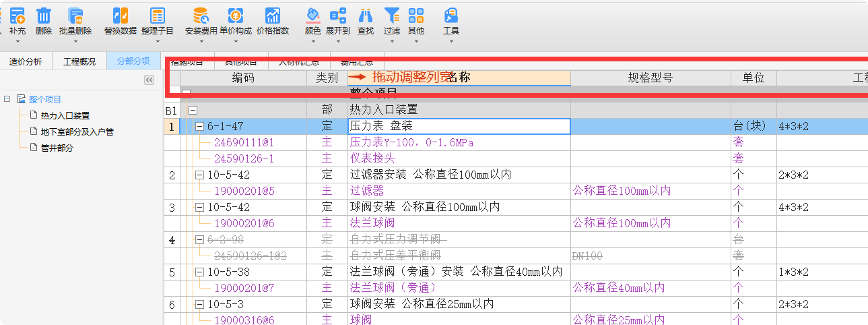Screen dimensions: 868x325
Task: Collapse the 10-5-38 row expander
Action: [200, 272]
